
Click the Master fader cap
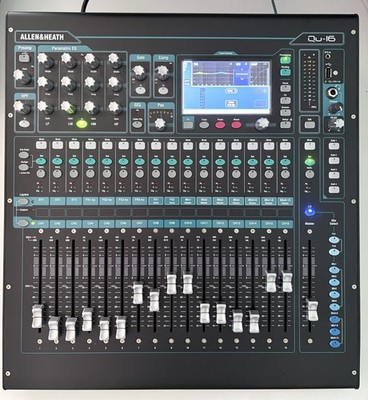click(x=312, y=310)
